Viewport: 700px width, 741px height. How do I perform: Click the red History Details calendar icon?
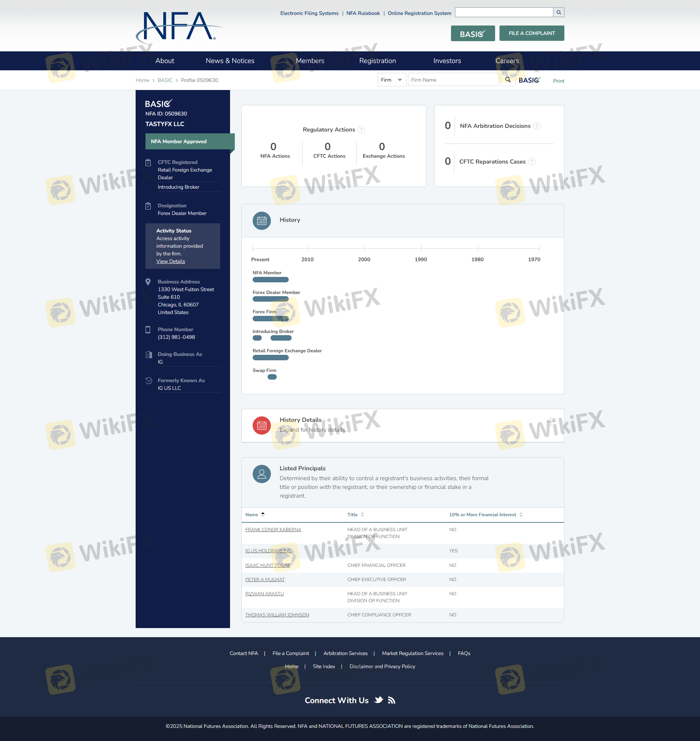(x=261, y=425)
